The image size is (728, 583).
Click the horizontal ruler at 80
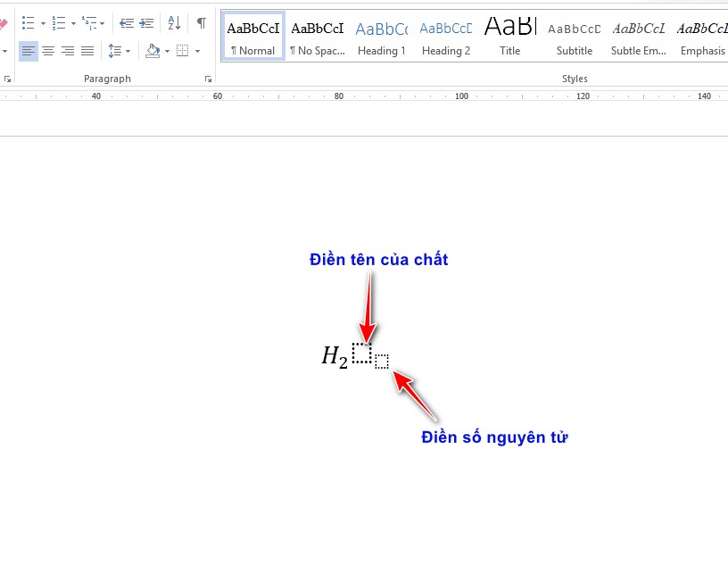point(339,96)
